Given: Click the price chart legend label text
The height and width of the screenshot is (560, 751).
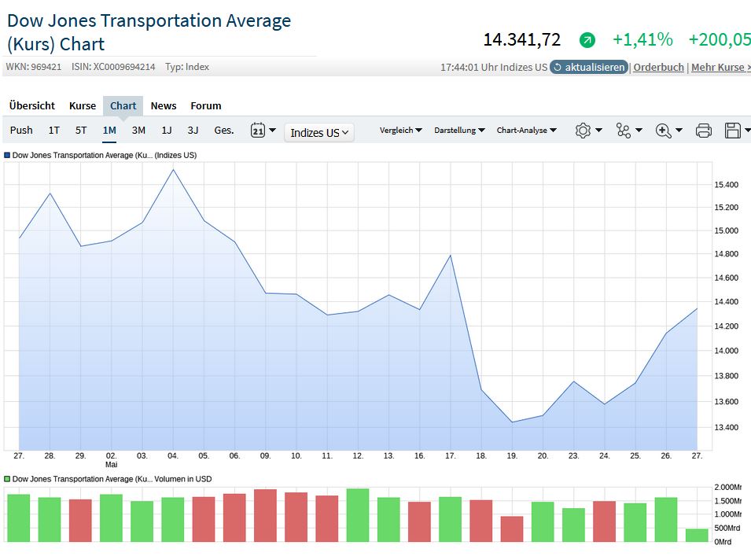Looking at the screenshot, I should pos(105,155).
